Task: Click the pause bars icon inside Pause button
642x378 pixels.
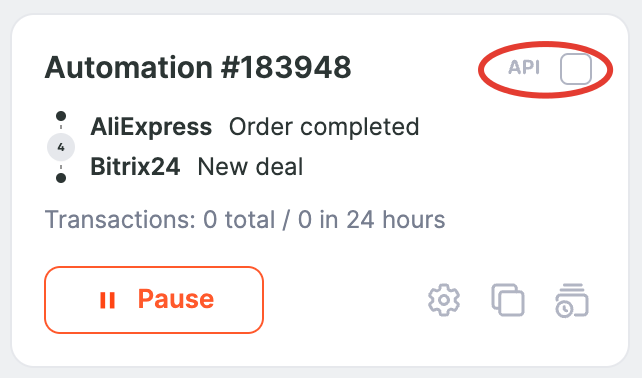Action: point(108,300)
